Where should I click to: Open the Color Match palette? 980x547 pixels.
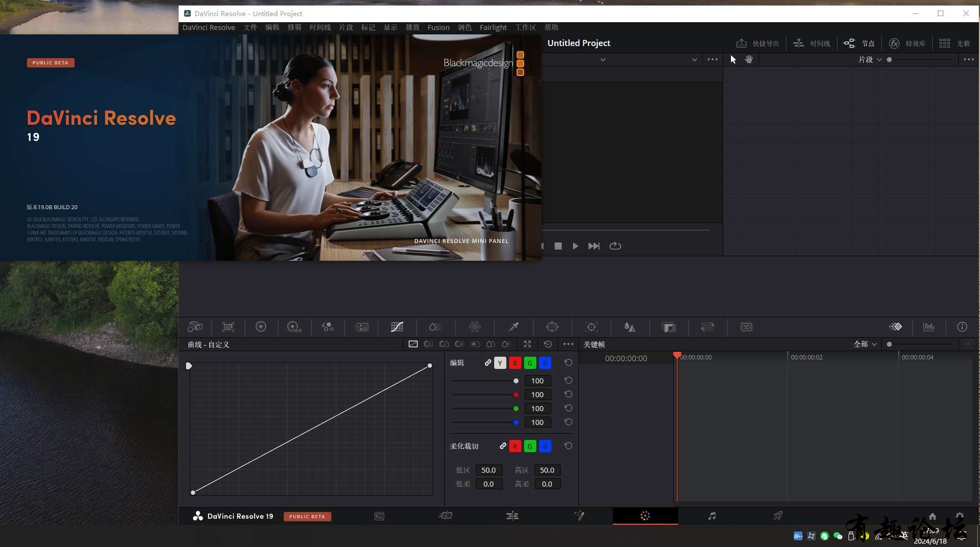tap(228, 327)
